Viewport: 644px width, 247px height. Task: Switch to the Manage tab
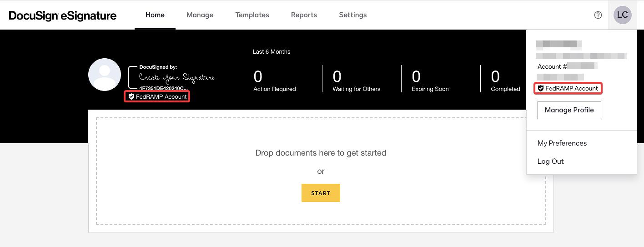[200, 15]
